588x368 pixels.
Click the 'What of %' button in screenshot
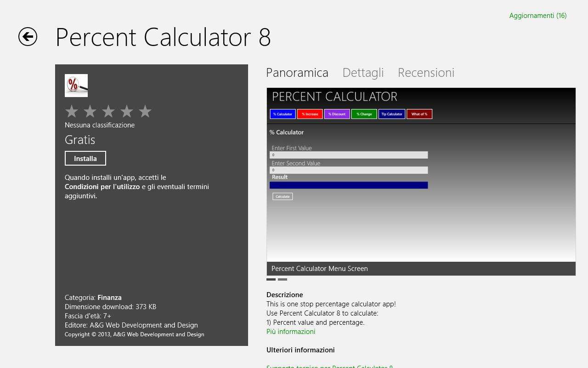click(x=419, y=114)
